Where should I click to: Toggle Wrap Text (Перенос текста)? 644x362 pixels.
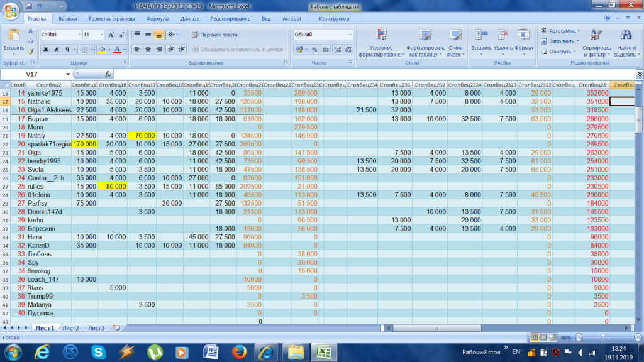(x=215, y=35)
